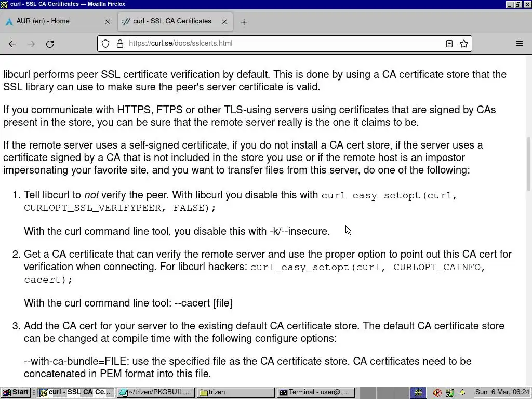Open the trizen folder taskbar item
The height and width of the screenshot is (399, 532).
236,392
